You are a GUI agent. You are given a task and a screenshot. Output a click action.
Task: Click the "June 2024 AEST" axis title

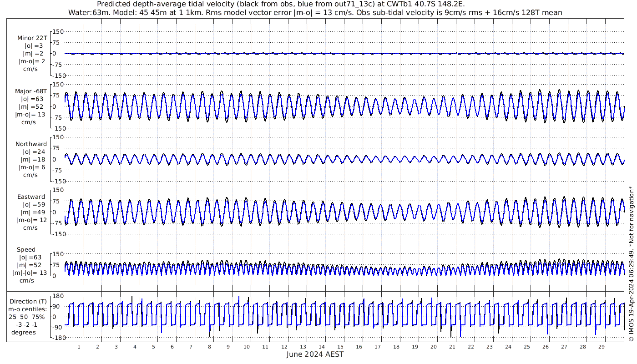click(x=315, y=354)
